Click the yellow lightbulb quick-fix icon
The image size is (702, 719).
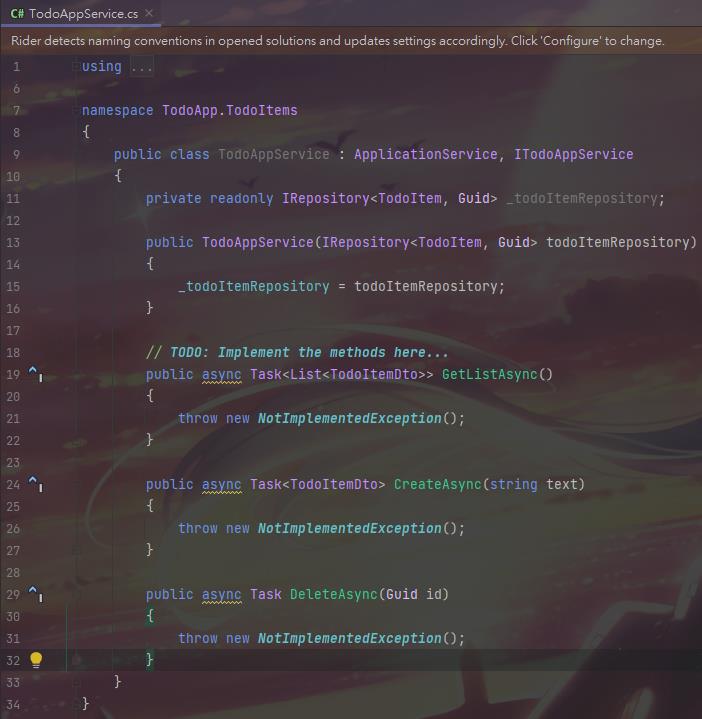(36, 660)
